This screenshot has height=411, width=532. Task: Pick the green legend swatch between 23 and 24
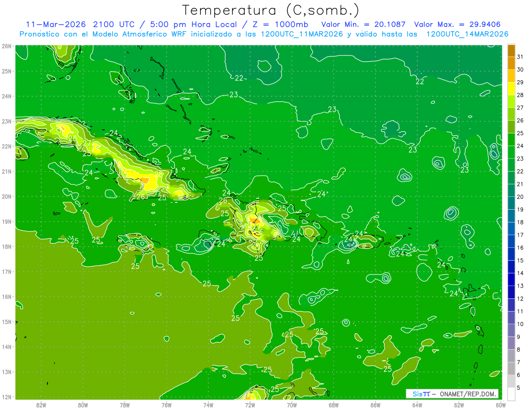click(x=511, y=152)
